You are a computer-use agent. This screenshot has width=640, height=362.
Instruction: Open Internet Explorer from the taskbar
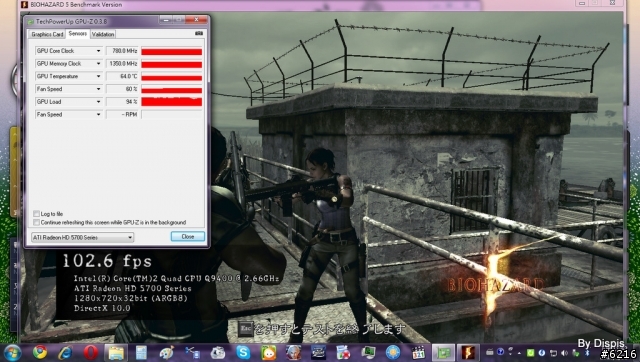click(65, 352)
